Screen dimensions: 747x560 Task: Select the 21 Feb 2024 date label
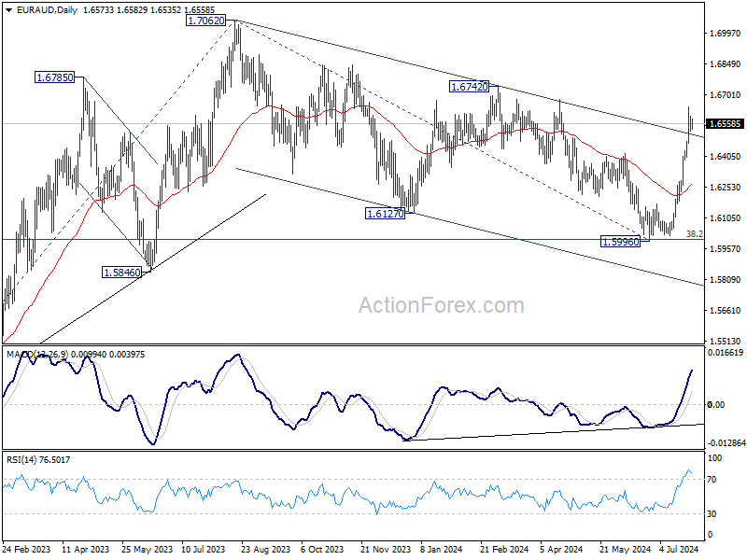504,549
